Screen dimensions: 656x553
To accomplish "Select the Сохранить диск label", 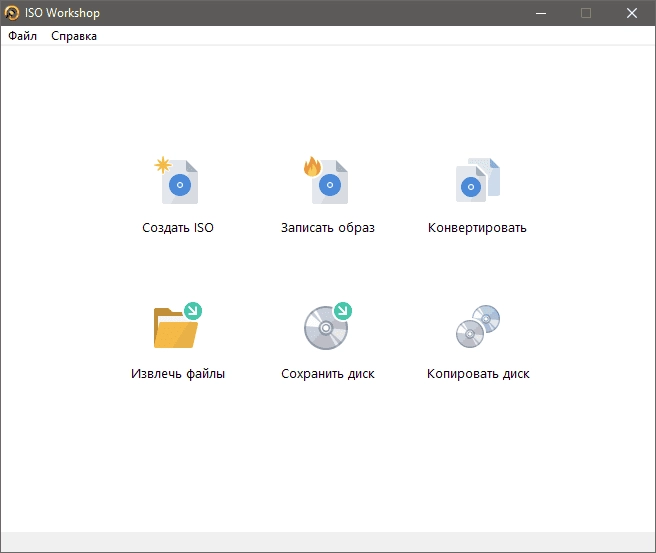I will click(328, 373).
